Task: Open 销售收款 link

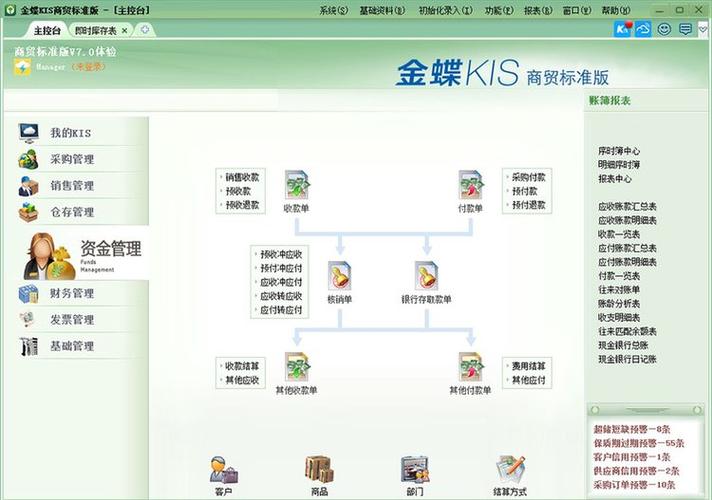Action: [242, 177]
